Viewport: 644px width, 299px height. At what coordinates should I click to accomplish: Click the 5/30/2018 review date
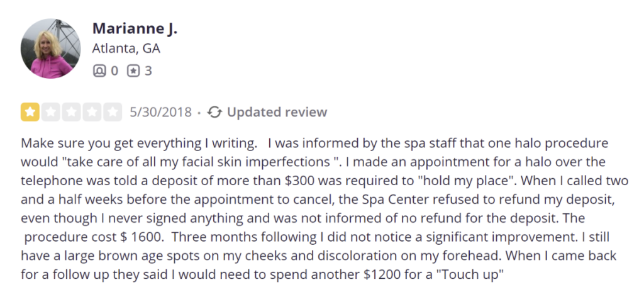[160, 112]
